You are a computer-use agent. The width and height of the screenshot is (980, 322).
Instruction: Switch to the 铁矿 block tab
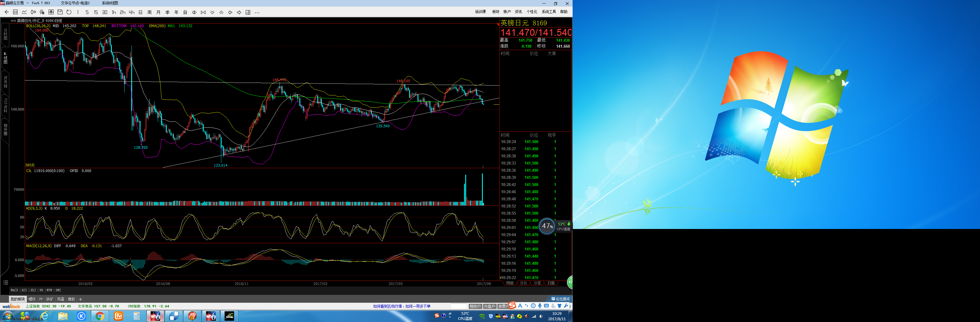click(50, 299)
